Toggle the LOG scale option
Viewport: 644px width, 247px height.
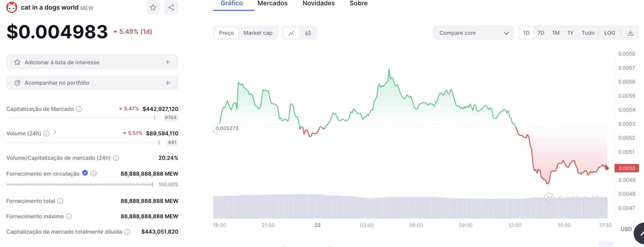[610, 33]
